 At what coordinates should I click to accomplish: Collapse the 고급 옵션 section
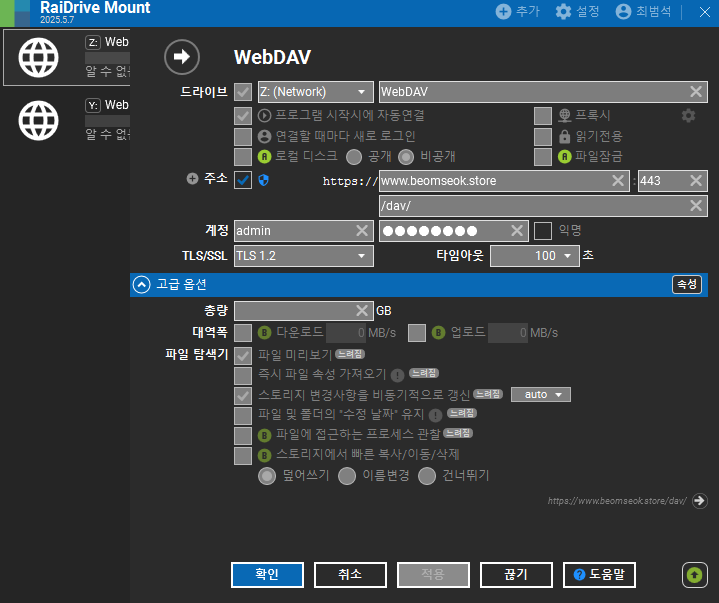pos(142,285)
